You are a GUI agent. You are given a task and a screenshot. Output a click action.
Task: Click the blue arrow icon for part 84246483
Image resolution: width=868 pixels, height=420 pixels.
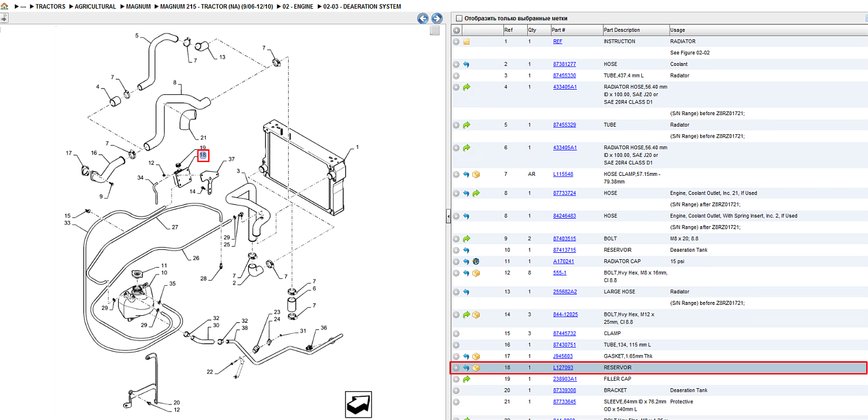tap(466, 216)
